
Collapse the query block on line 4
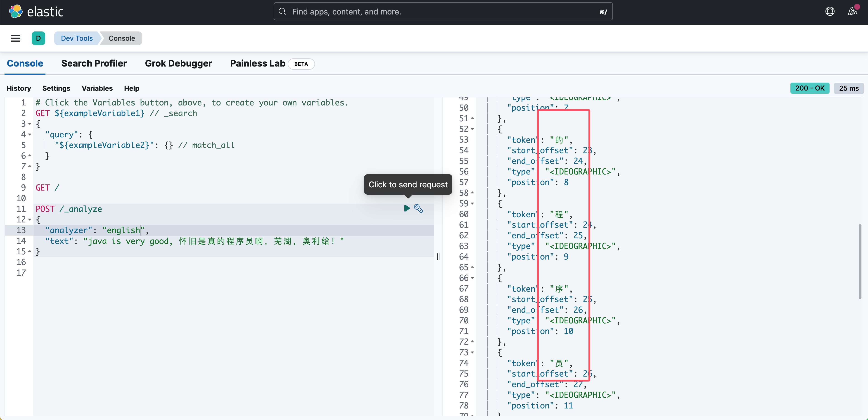pos(30,135)
